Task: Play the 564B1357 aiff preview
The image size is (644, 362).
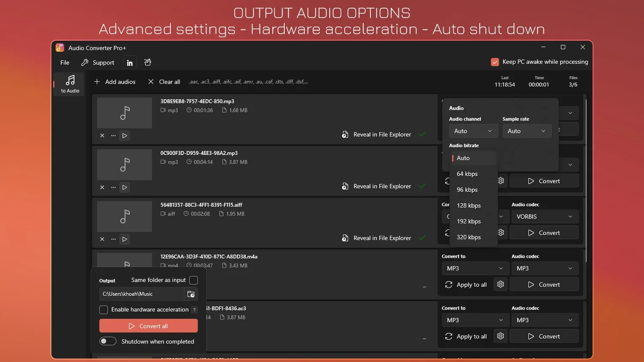Action: point(125,239)
